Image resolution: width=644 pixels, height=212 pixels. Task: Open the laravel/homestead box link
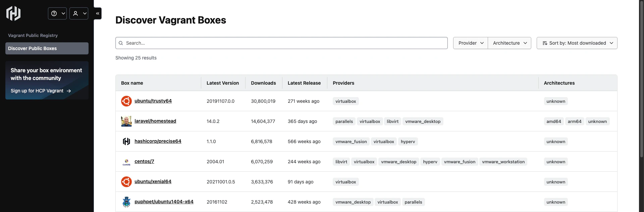pos(155,121)
